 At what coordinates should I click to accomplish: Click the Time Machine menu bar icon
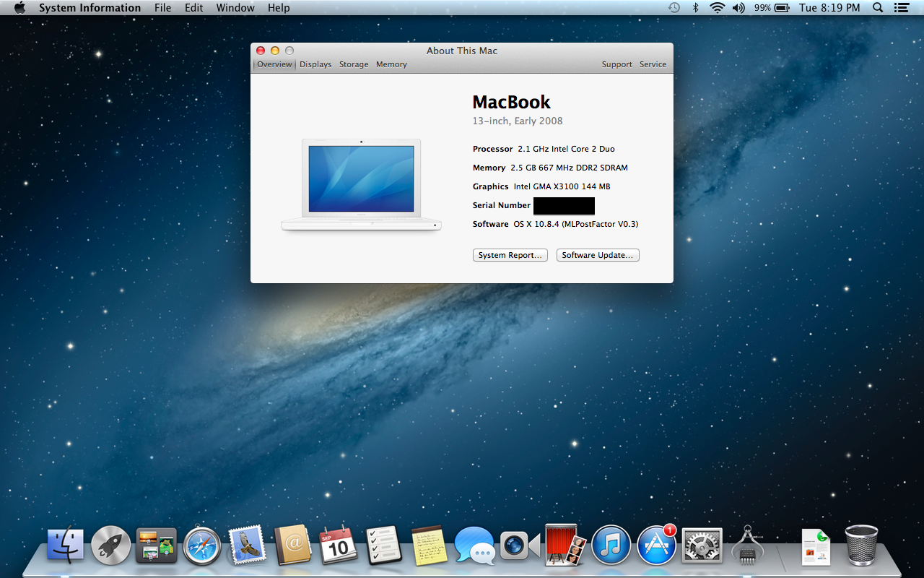[674, 8]
